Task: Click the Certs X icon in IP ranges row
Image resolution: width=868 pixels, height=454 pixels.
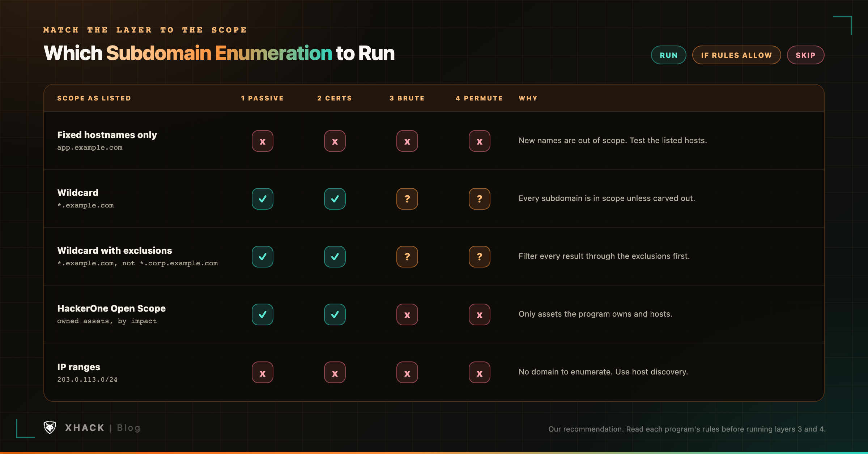Action: click(x=335, y=372)
